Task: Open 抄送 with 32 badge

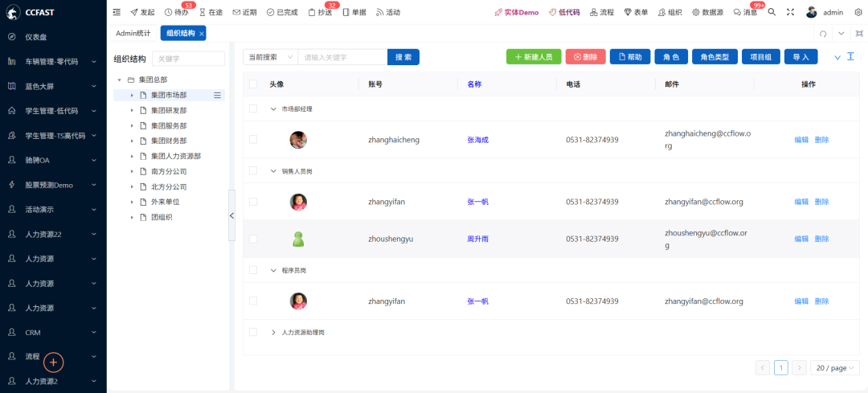Action: (320, 12)
